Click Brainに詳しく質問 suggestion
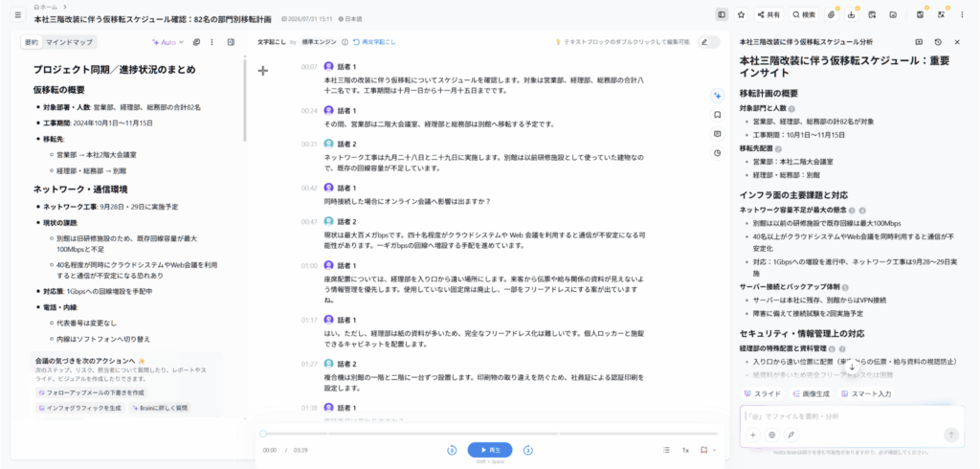 tap(160, 408)
